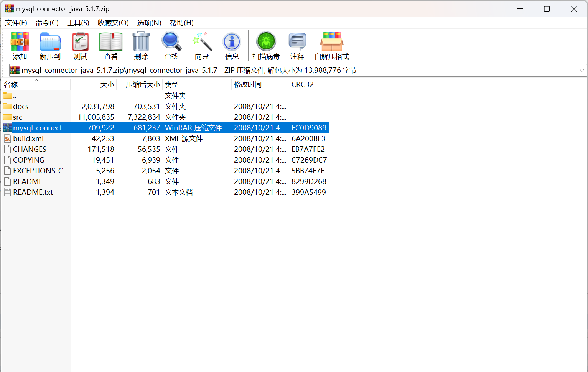Select the CHANGES file name
Screen dimensions: 588x372
point(30,149)
